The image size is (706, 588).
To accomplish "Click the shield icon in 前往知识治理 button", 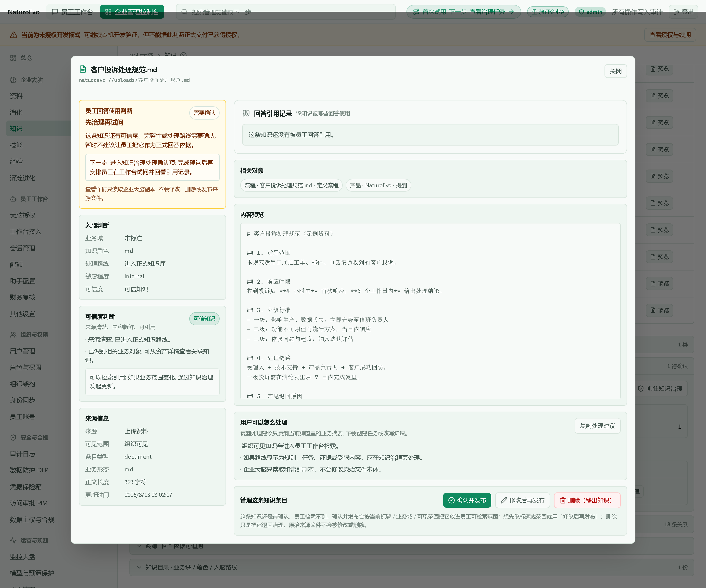I will coord(641,388).
